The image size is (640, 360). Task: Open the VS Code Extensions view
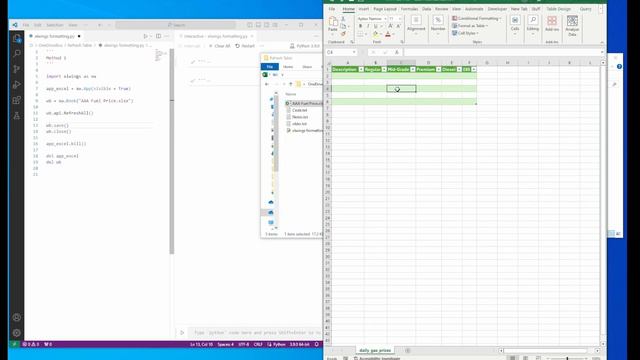(17, 100)
